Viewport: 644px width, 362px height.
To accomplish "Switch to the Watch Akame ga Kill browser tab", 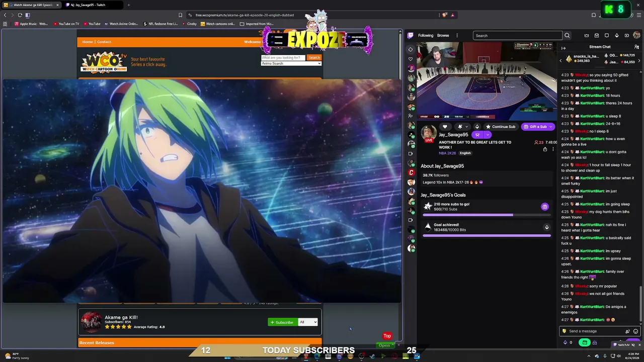I will click(31, 5).
